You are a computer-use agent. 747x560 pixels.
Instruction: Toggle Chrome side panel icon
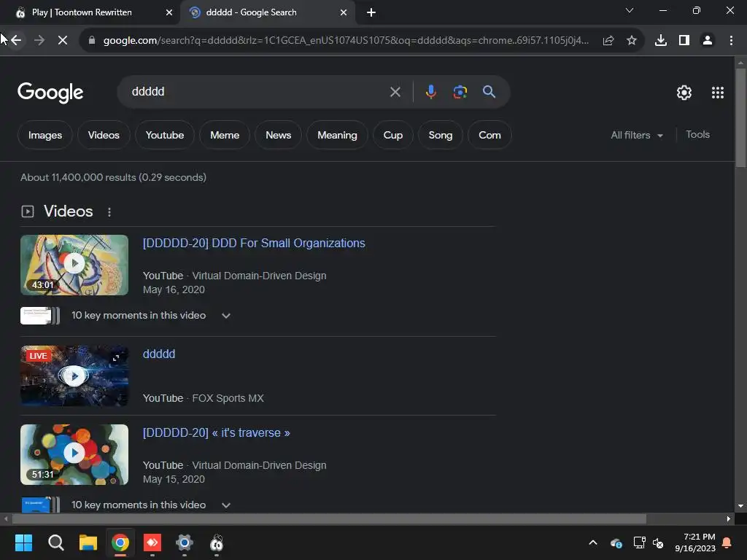[684, 41]
